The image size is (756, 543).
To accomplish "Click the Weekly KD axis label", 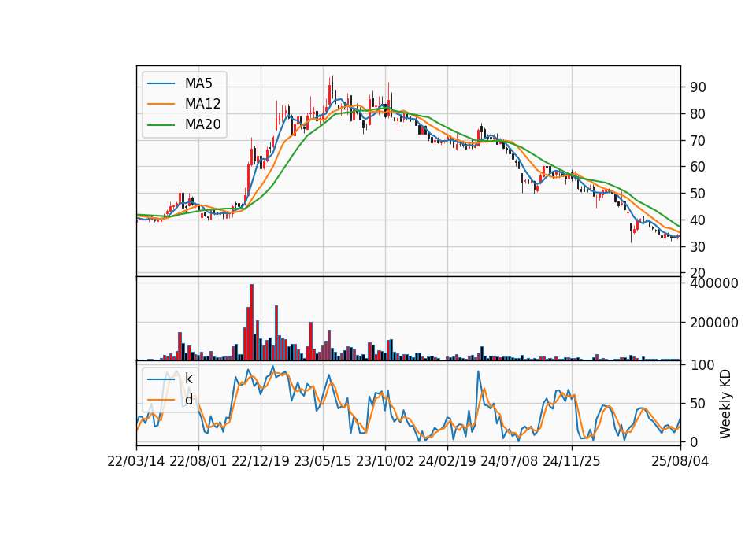I will tap(724, 404).
